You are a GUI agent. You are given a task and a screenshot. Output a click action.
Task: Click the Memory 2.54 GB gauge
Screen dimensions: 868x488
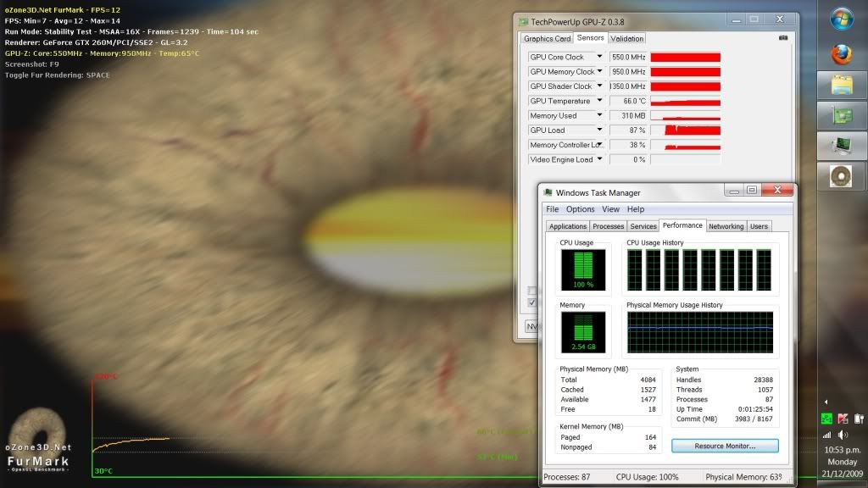pos(583,332)
